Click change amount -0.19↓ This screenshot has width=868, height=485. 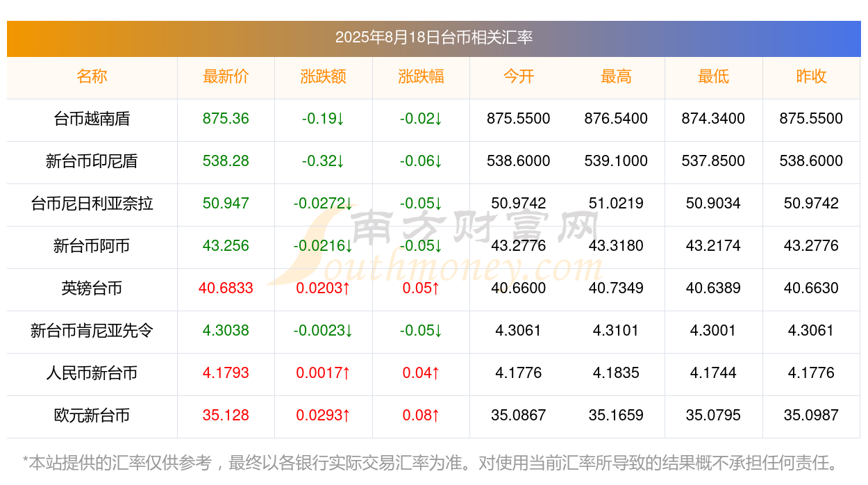coord(323,119)
